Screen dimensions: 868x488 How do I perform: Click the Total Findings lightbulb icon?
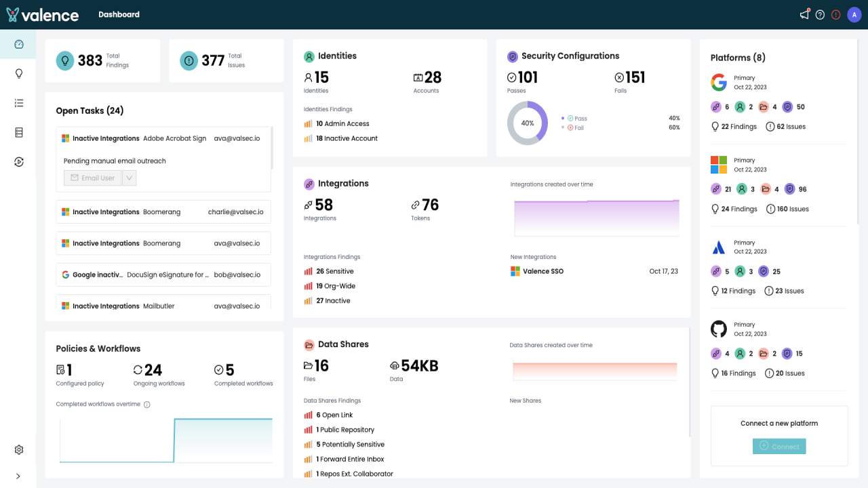tap(64, 61)
